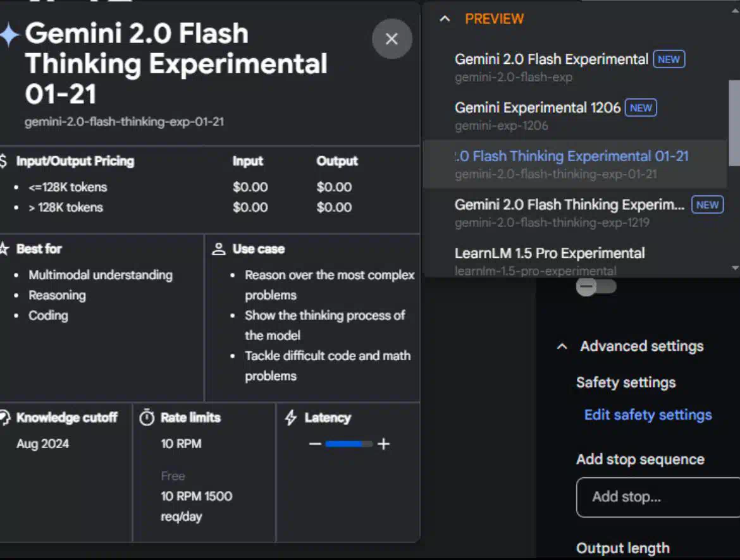
Task: Click the Rate limits timer icon
Action: click(x=147, y=418)
